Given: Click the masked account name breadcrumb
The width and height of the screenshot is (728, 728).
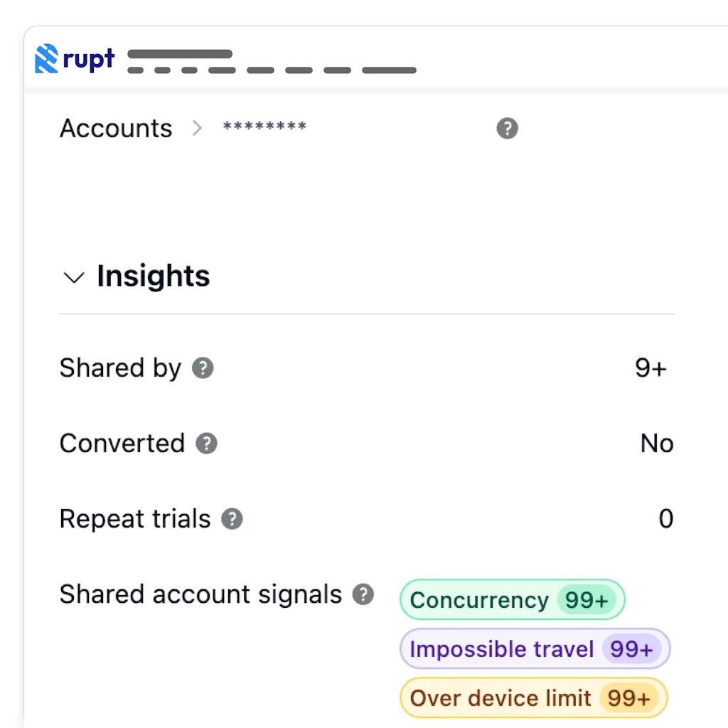Looking at the screenshot, I should [x=264, y=128].
